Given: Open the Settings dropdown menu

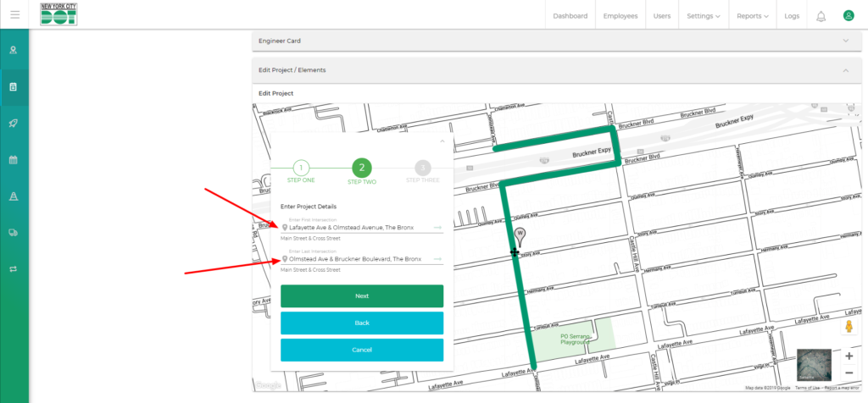Looking at the screenshot, I should (x=703, y=16).
